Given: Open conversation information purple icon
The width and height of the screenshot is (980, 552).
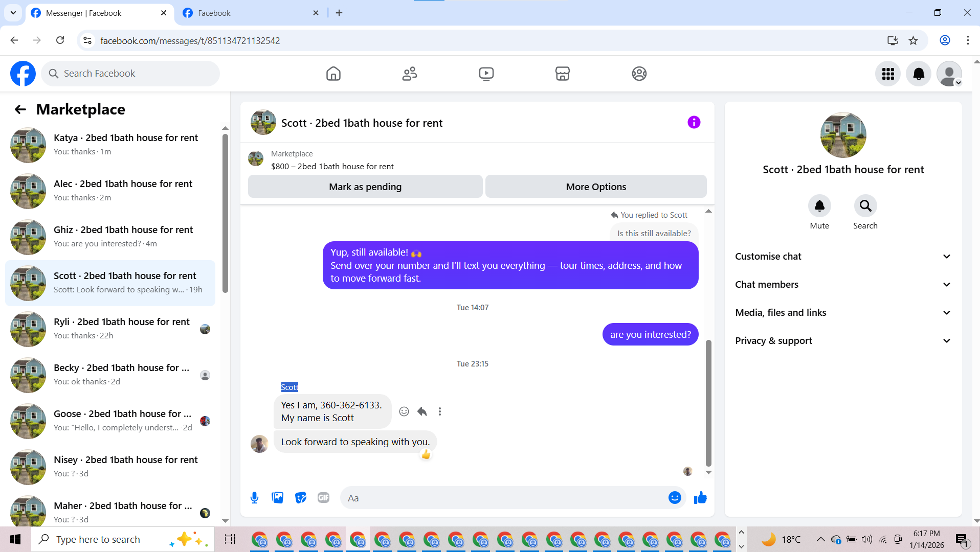Looking at the screenshot, I should click(694, 122).
